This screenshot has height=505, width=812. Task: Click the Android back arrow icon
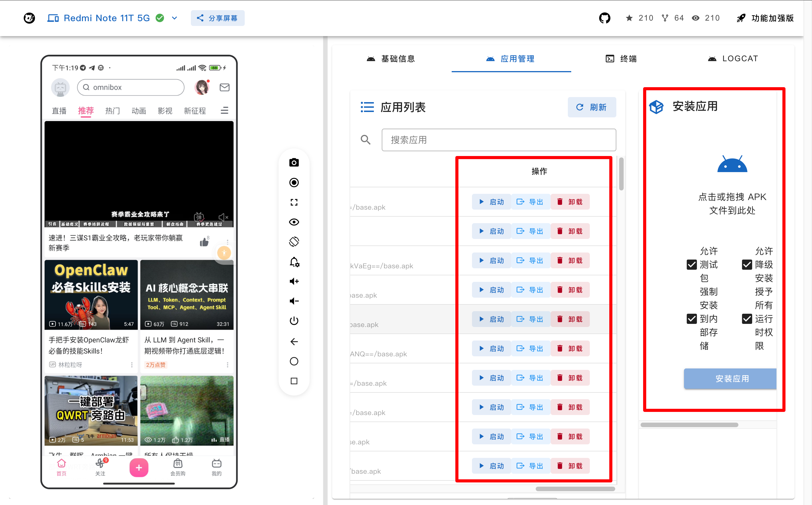[294, 341]
